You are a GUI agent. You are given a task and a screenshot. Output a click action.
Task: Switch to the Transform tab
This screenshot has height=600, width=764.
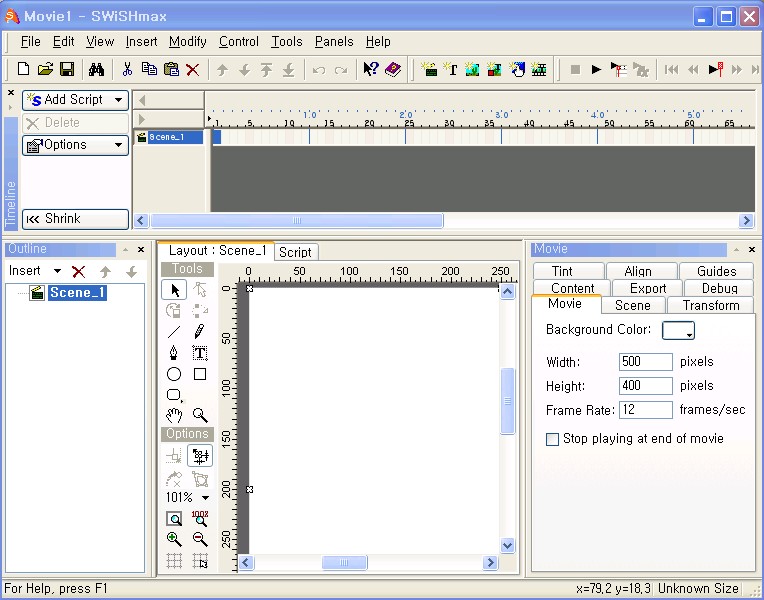[710, 305]
